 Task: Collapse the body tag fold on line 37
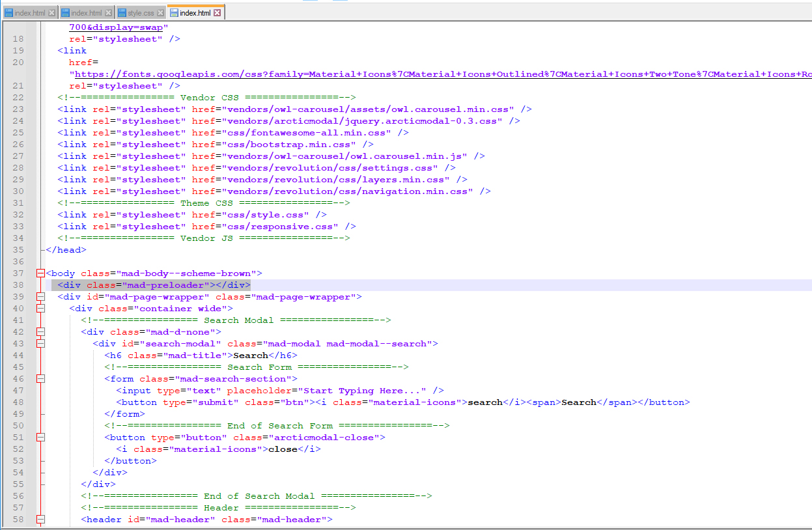[41, 273]
